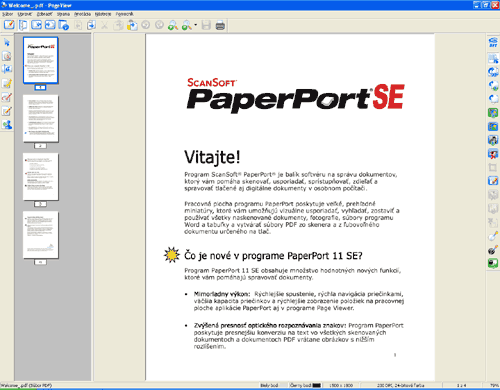500x390 pixels.
Task: Toggle the page thumbnails panel toolbar button
Action: (x=23, y=25)
